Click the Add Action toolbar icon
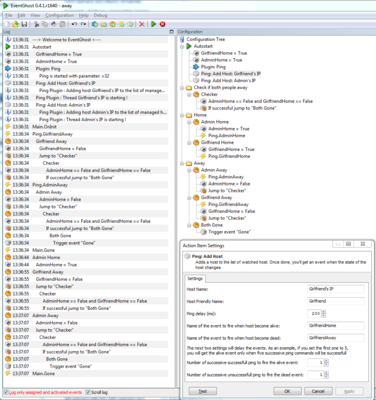 click(x=130, y=24)
